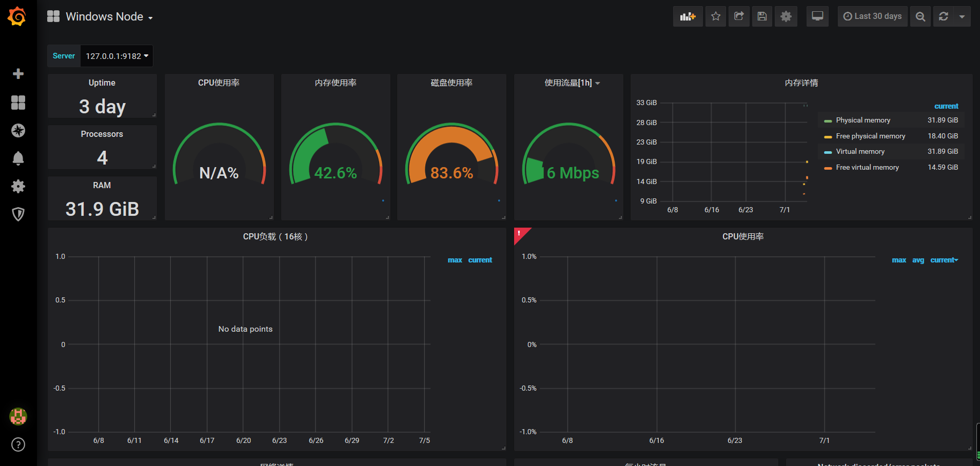Open the Windows Node dashboard dropdown
The height and width of the screenshot is (466, 980).
[105, 16]
